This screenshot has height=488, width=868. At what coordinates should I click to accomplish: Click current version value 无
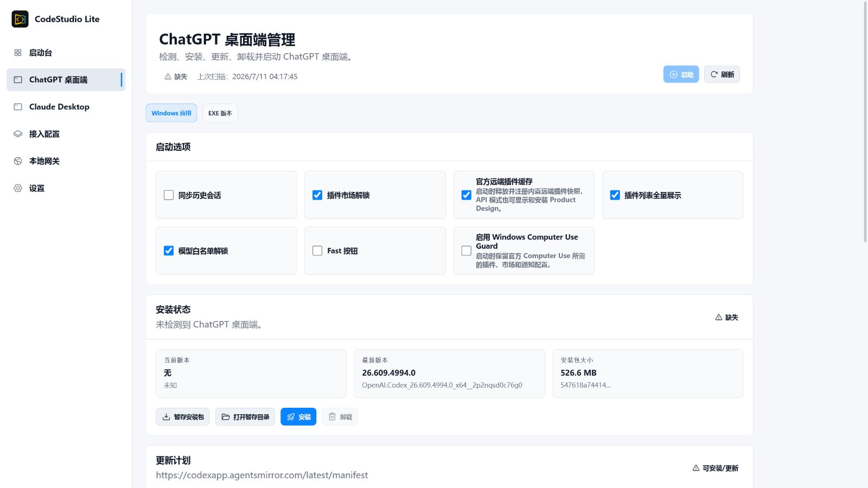pos(168,373)
